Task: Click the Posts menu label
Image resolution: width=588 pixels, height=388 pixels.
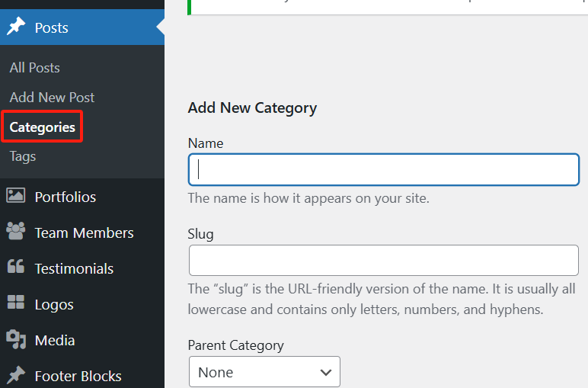Action: pyautogui.click(x=51, y=27)
